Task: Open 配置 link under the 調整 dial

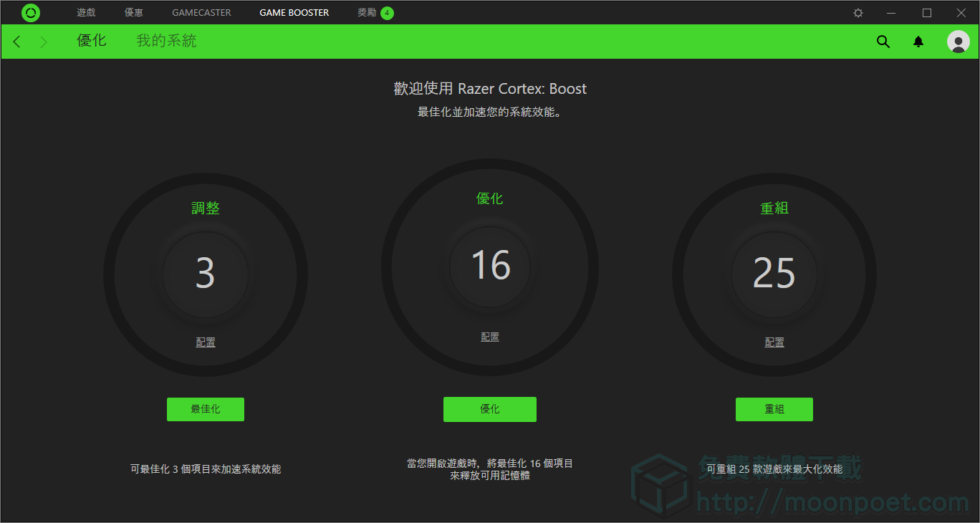Action: coord(206,342)
